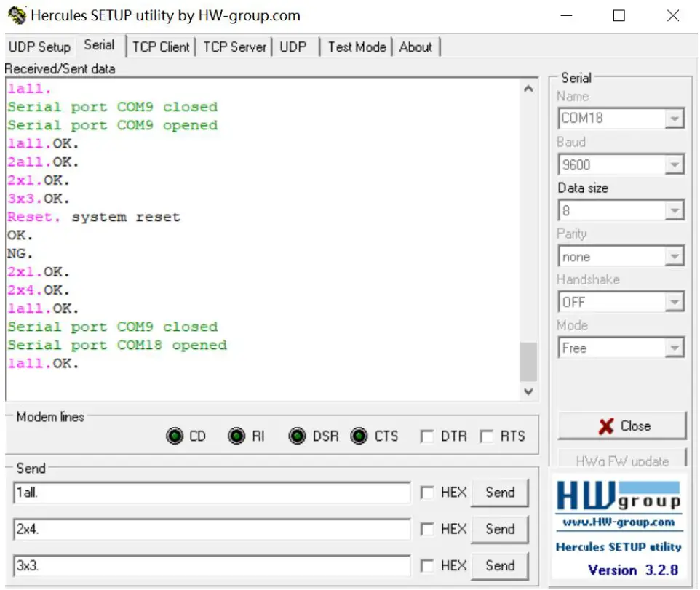Close the Hercules window

[x=673, y=15]
